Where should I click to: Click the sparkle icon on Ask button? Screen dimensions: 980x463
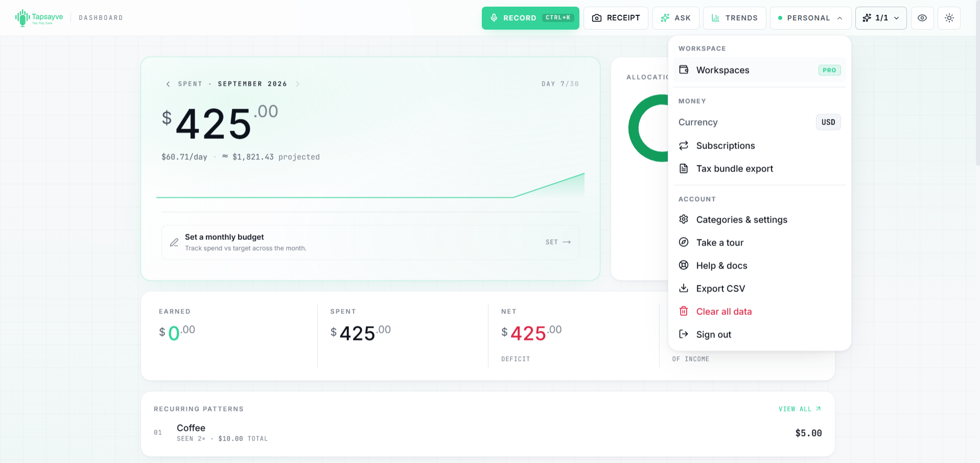665,18
